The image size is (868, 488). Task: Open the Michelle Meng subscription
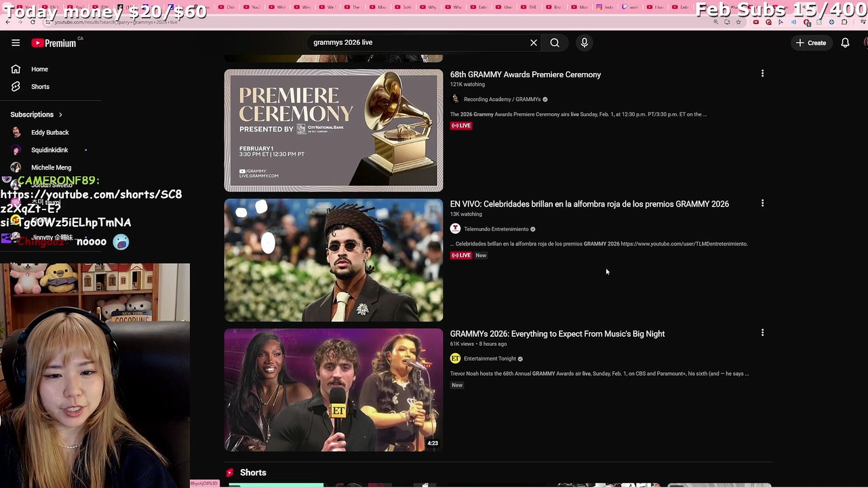point(51,167)
